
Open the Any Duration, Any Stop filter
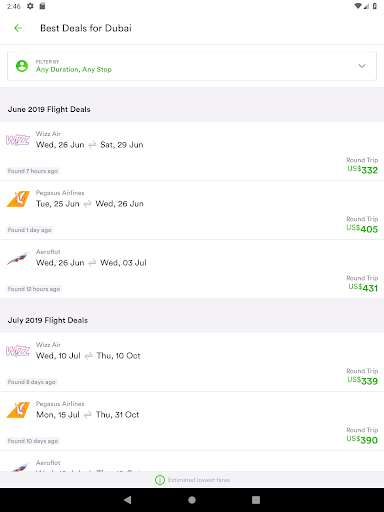[192, 66]
